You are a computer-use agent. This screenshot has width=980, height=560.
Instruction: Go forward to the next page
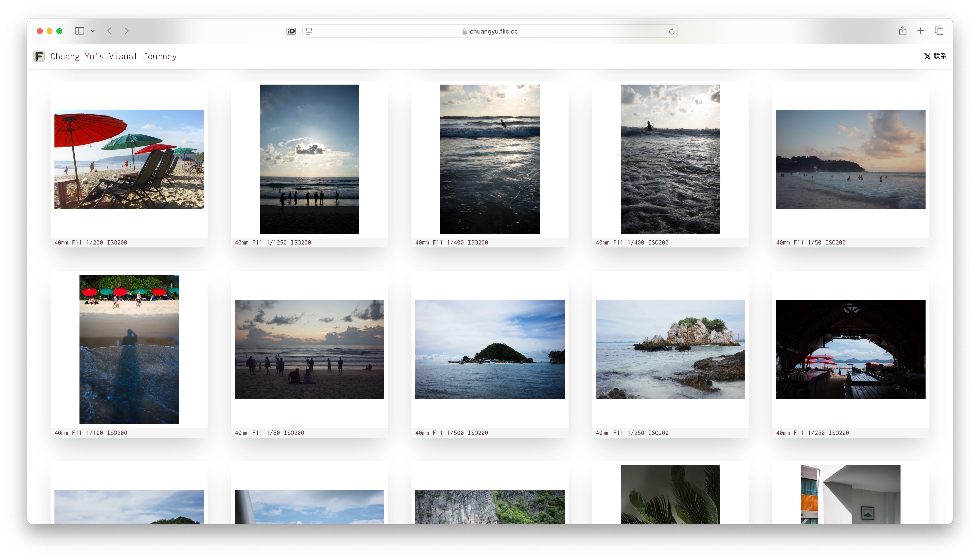(127, 31)
